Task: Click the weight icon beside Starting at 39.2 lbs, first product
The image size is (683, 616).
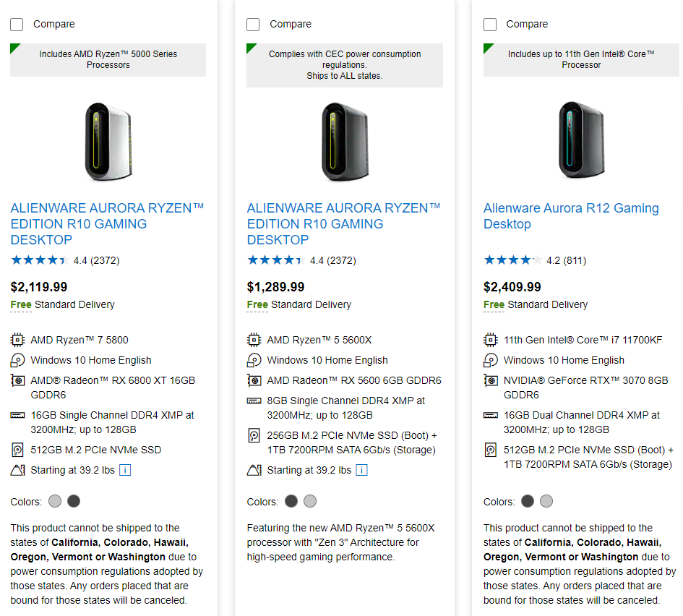Action: click(x=17, y=470)
